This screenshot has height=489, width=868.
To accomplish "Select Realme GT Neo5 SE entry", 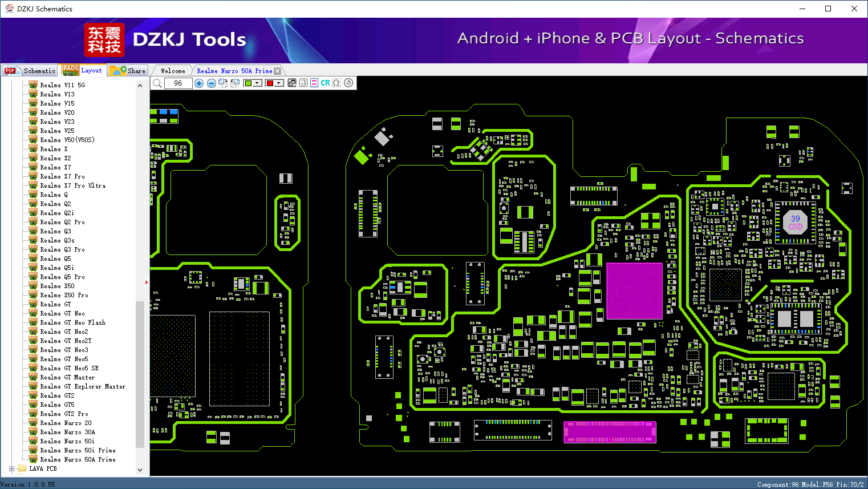I will click(x=69, y=369).
